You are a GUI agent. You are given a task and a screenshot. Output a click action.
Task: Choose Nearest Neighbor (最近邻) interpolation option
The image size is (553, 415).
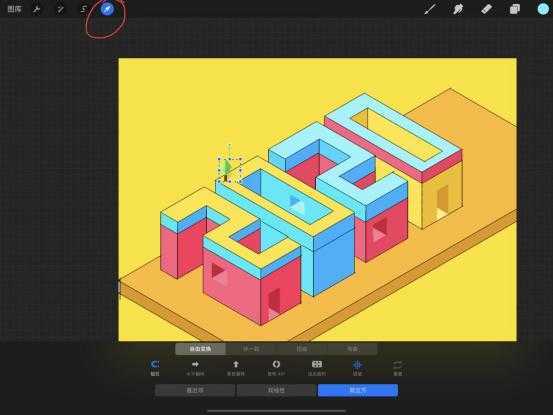point(195,390)
